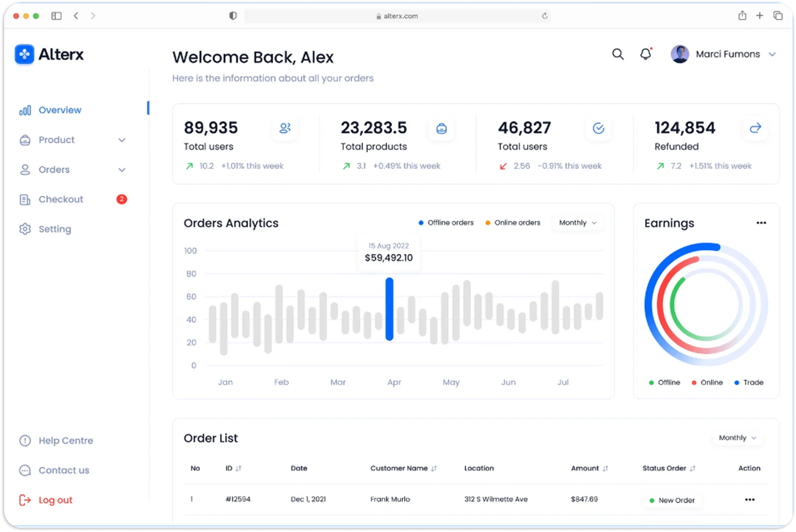Toggle the browser sidebar
The image size is (796, 532).
coord(56,16)
